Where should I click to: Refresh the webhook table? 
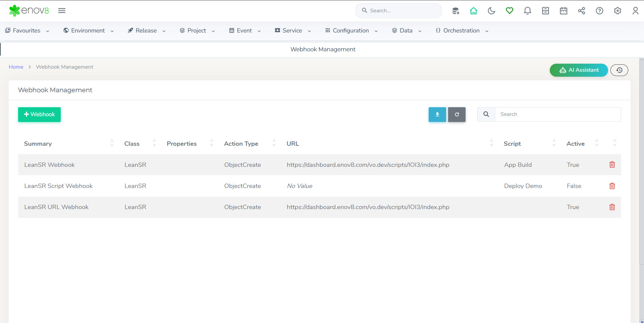pos(457,115)
